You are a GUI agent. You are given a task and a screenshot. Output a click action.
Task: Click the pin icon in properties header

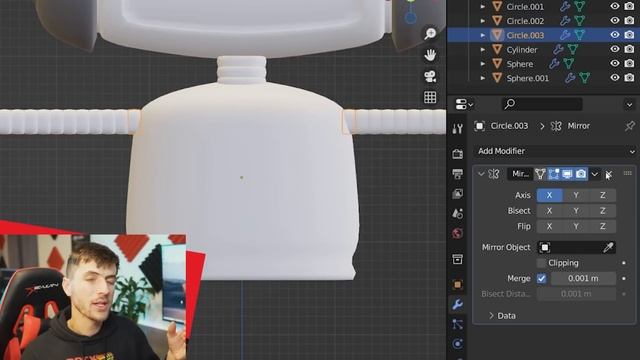[x=629, y=126]
